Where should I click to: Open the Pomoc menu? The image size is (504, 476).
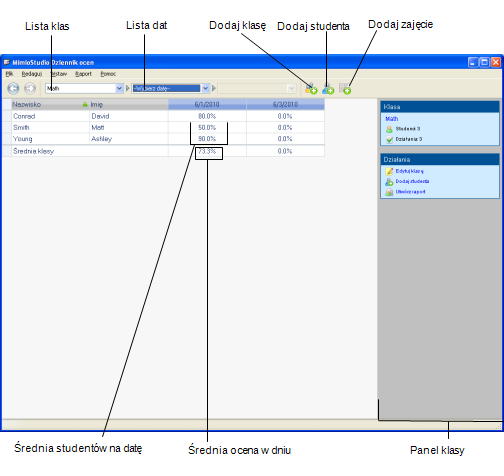pos(108,74)
